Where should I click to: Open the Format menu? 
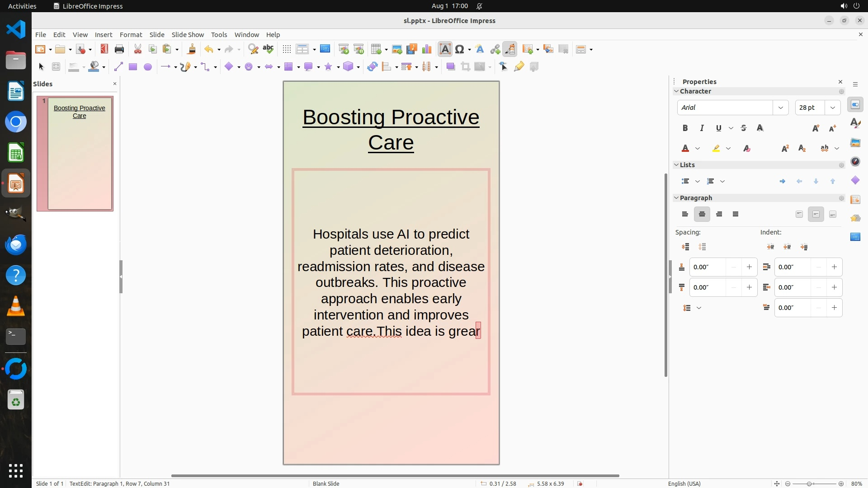coord(131,35)
